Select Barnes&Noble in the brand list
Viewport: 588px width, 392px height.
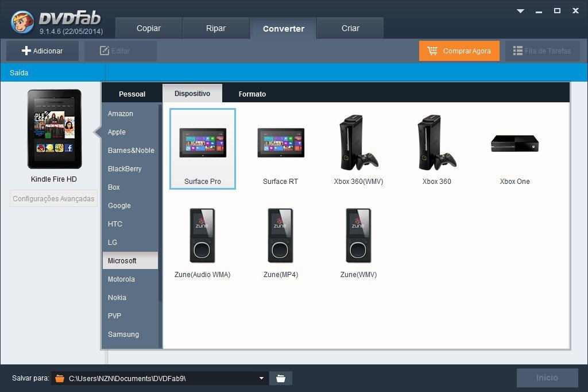130,150
